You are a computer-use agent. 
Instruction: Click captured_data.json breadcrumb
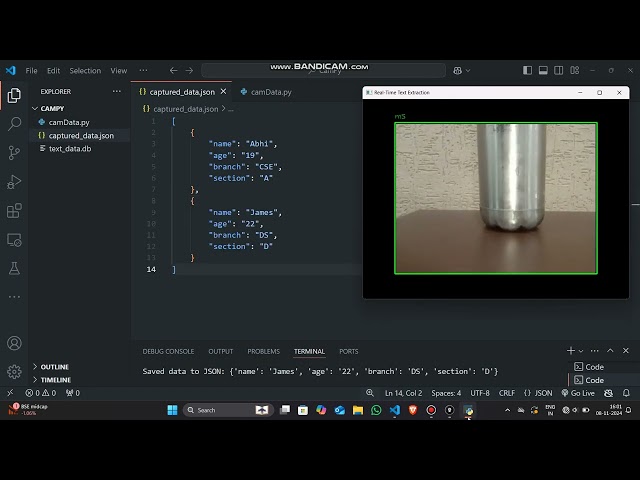point(185,109)
